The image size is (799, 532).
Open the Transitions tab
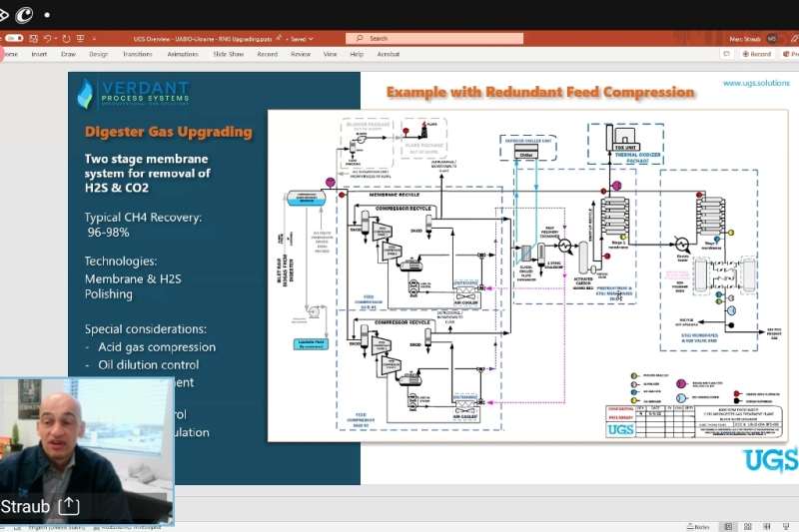[138, 54]
